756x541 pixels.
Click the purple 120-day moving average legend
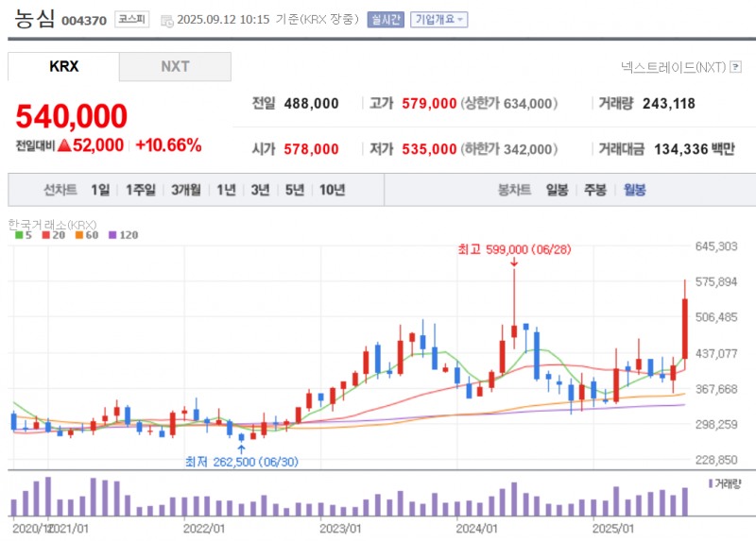pyautogui.click(x=124, y=235)
